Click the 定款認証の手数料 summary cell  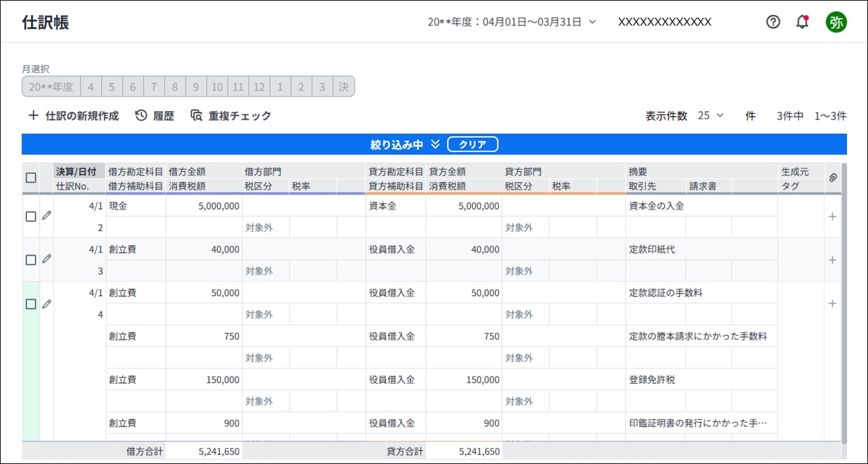pos(702,293)
